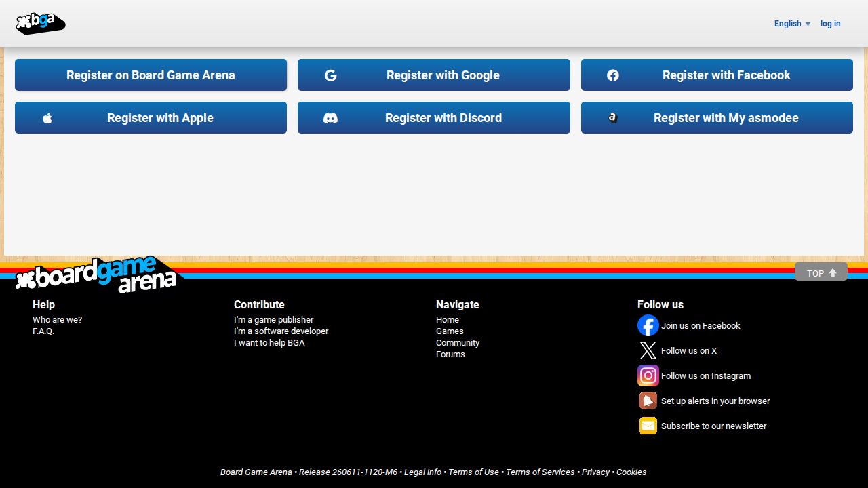Click the Facebook icon in register button
This screenshot has width=868, height=488.
[x=613, y=75]
